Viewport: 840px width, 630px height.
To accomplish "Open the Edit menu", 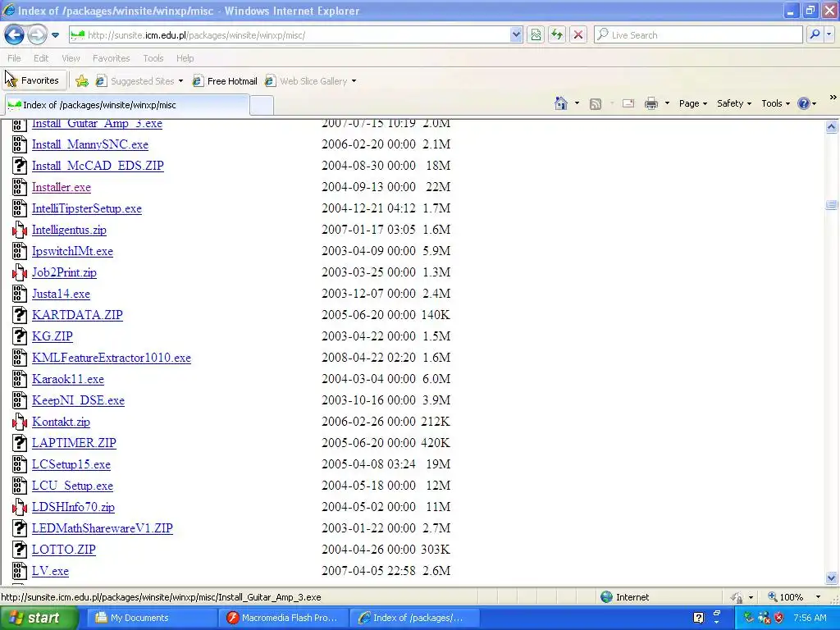I will point(41,58).
